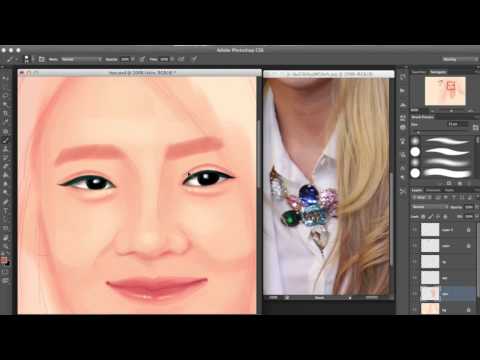Click the Fill value field in the Layers panel
The width and height of the screenshot is (480, 360).
(x=469, y=217)
